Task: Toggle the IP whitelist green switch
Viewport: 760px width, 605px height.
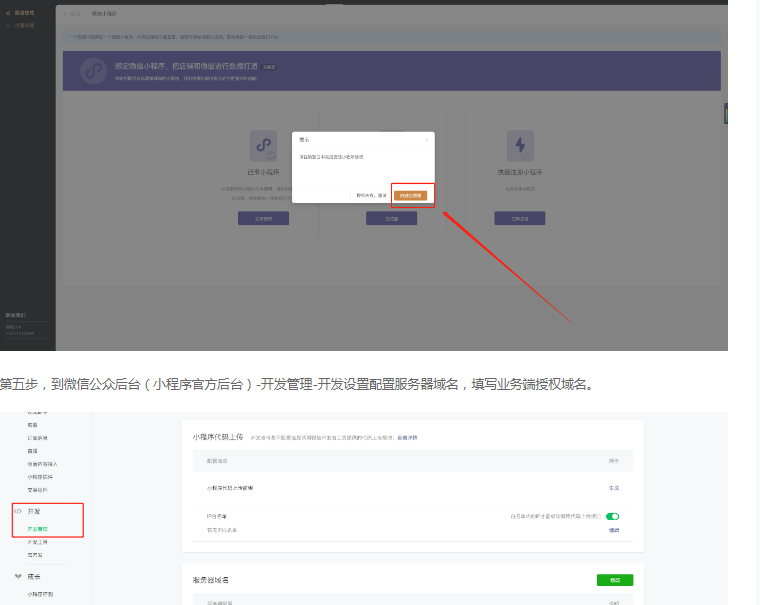Action: 612,516
